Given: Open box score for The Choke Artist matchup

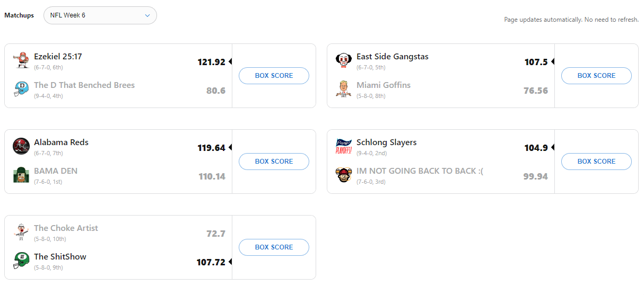Looking at the screenshot, I should [274, 247].
